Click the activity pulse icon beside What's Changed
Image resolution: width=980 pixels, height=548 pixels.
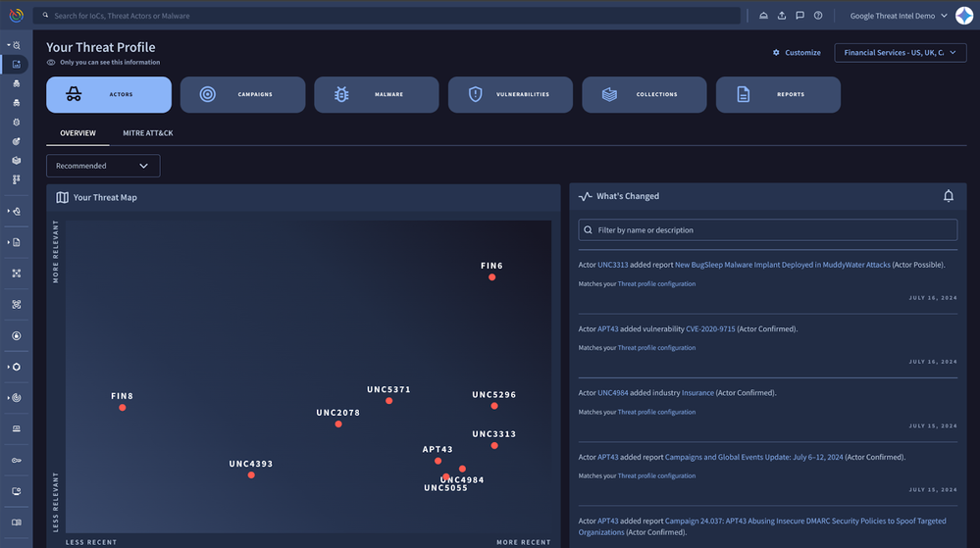[x=585, y=196]
